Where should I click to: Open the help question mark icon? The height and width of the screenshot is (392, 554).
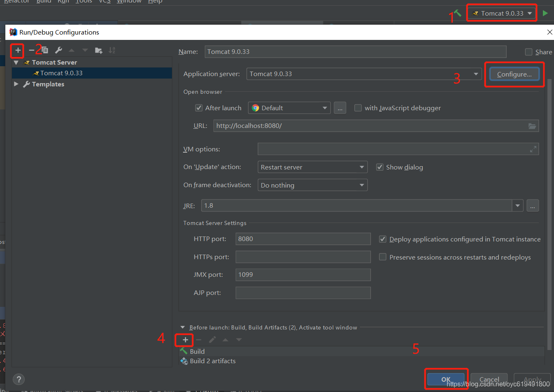(x=19, y=379)
